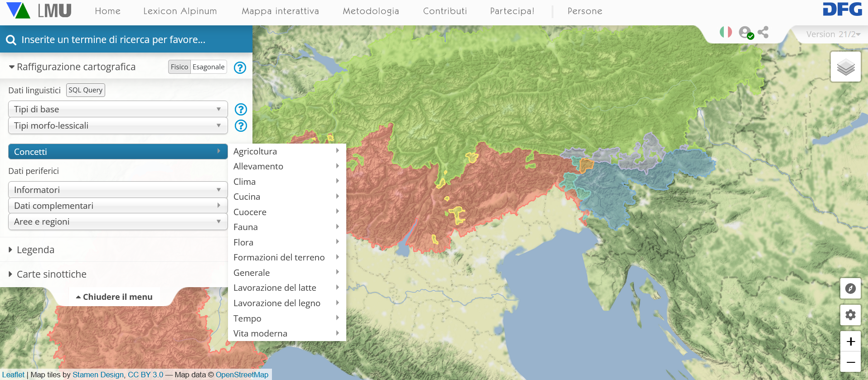Viewport: 868px width, 380px height.
Task: Open the Informatori dropdown
Action: coord(118,190)
